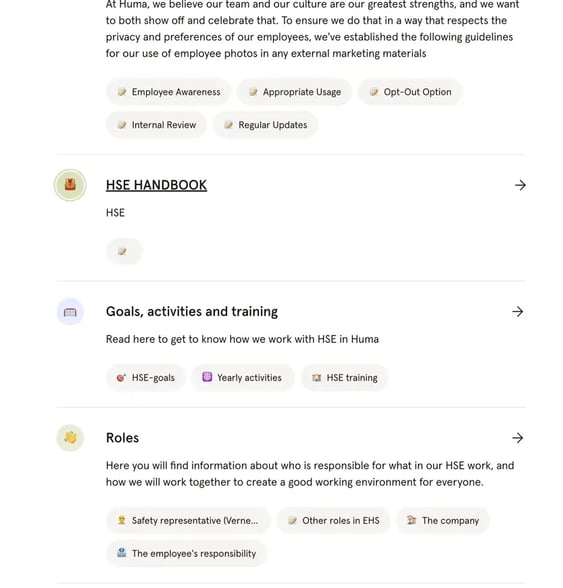The height and width of the screenshot is (588, 563).
Task: Open Safety representative chip
Action: 188,520
